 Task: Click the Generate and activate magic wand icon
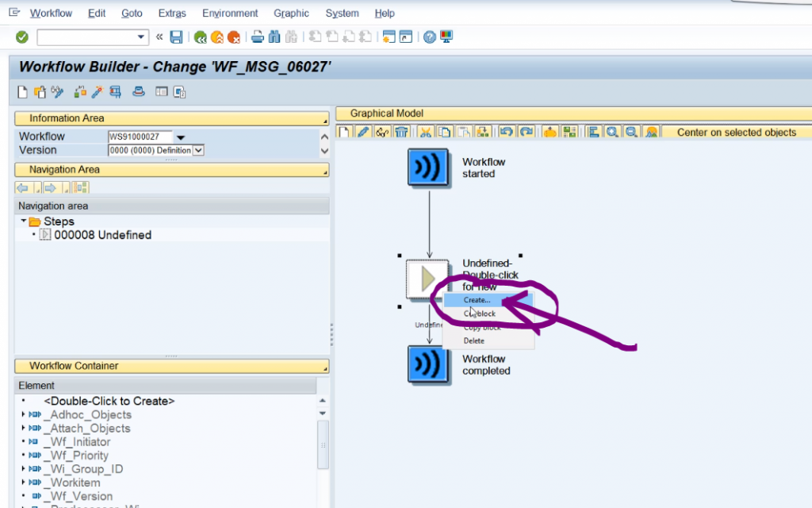pos(97,92)
